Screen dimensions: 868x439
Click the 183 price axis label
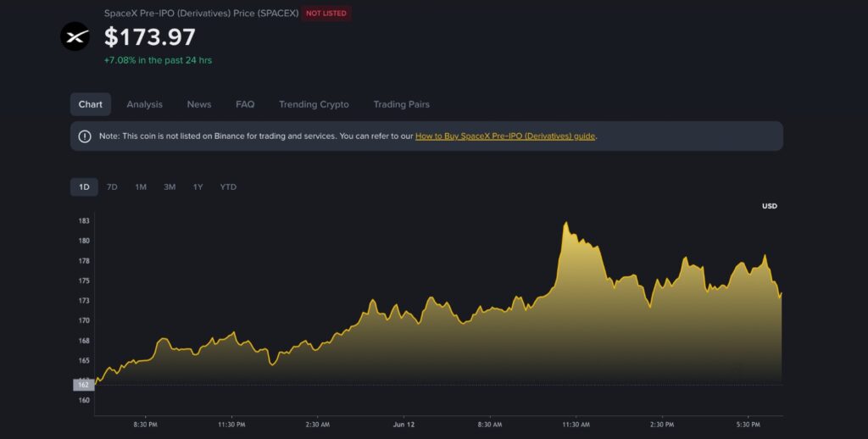[84, 221]
